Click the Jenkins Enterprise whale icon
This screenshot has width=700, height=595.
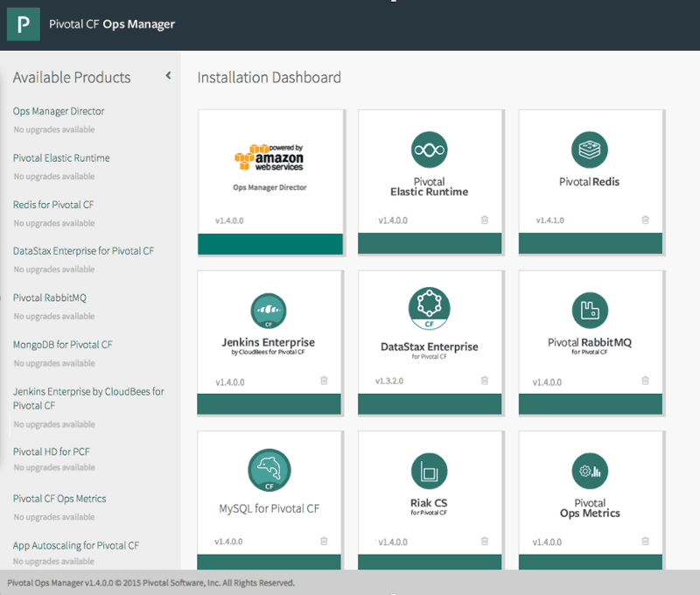269,310
